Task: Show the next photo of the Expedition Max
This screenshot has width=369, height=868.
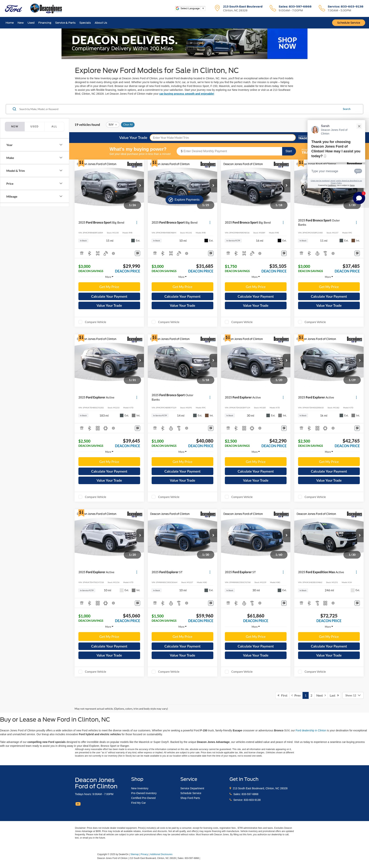Action: (x=360, y=535)
